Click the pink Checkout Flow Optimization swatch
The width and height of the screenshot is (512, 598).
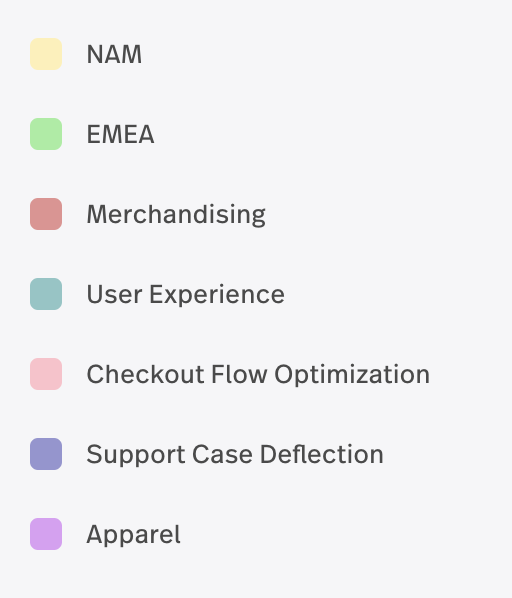[x=46, y=374]
